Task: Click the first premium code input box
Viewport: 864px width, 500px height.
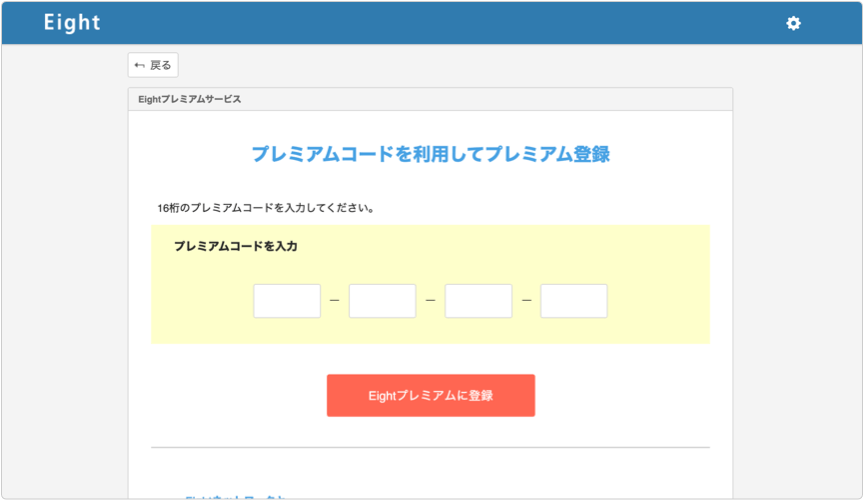Action: 287,301
